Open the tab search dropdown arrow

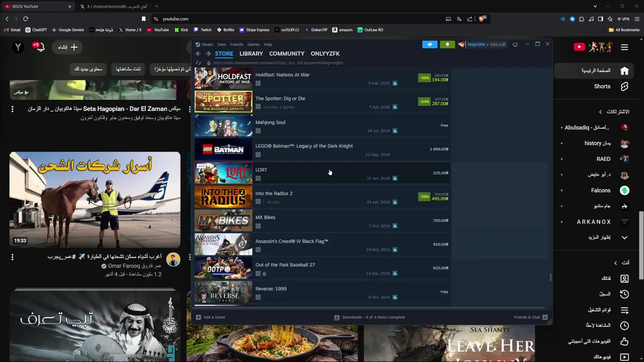tap(595, 7)
